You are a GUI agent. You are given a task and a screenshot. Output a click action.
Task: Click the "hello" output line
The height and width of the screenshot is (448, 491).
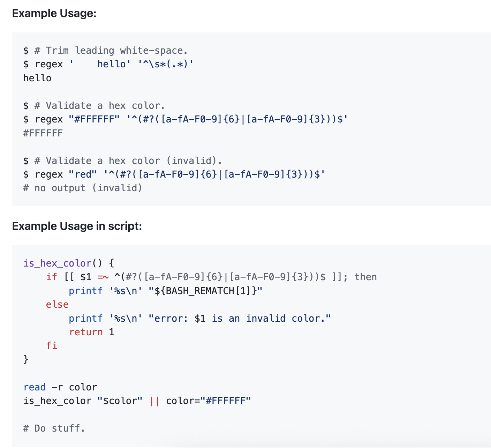(37, 78)
